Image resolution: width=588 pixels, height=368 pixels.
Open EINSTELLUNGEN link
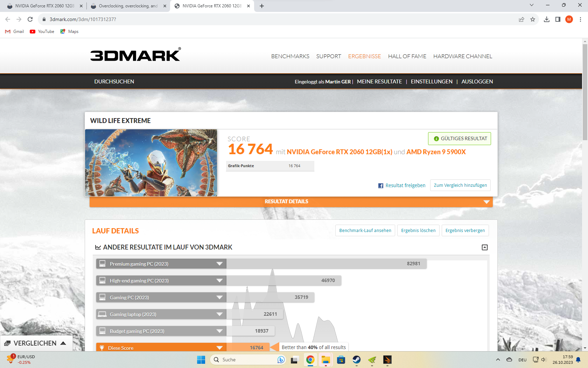432,82
